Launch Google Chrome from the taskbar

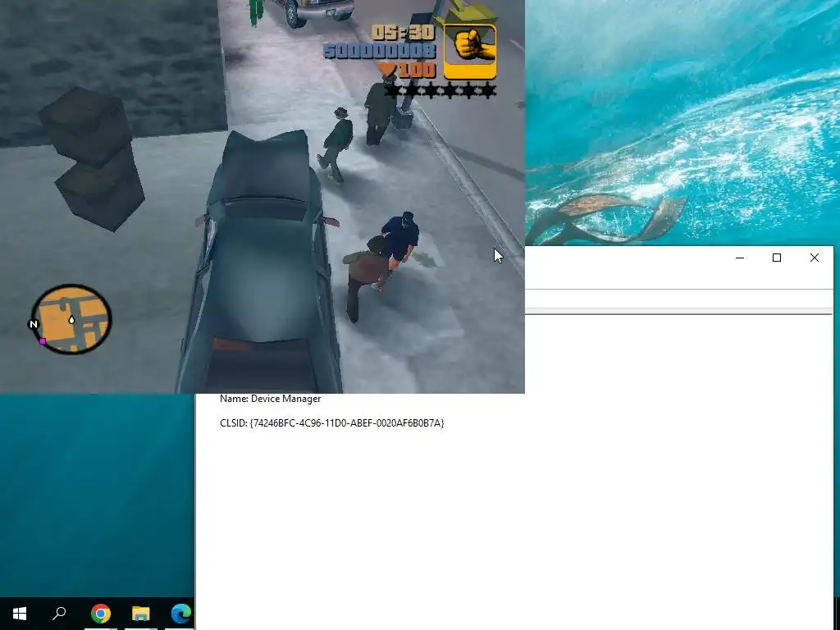tap(101, 614)
